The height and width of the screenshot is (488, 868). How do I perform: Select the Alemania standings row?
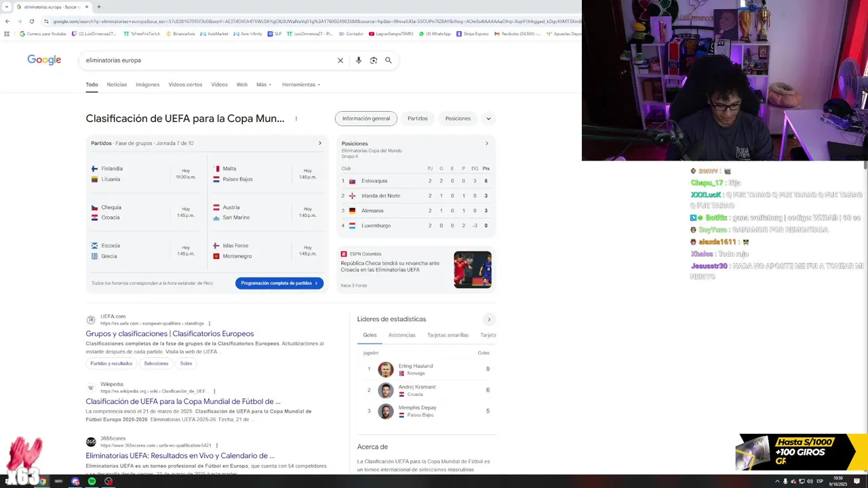[x=416, y=211]
